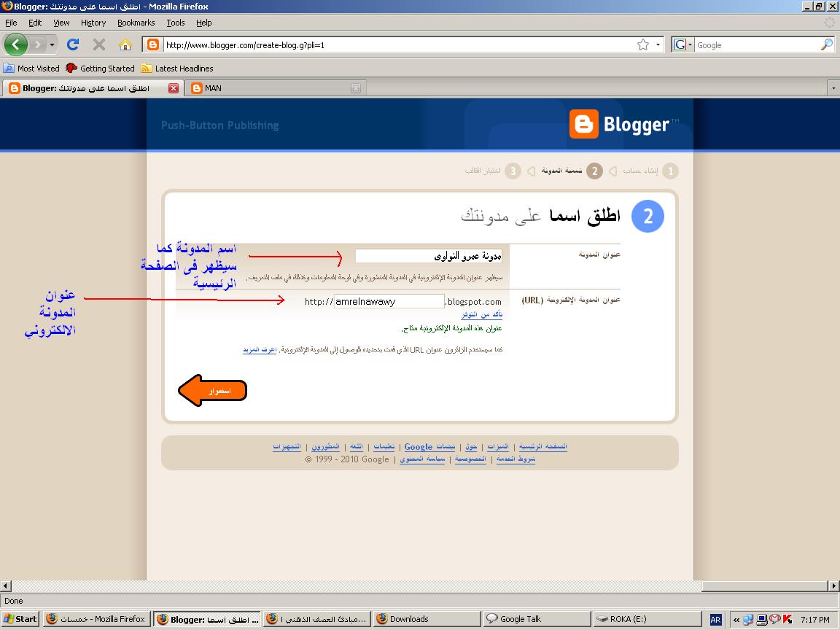Click the horizontal scrollbar right arrow
Screen dimensions: 840x630
[x=834, y=586]
